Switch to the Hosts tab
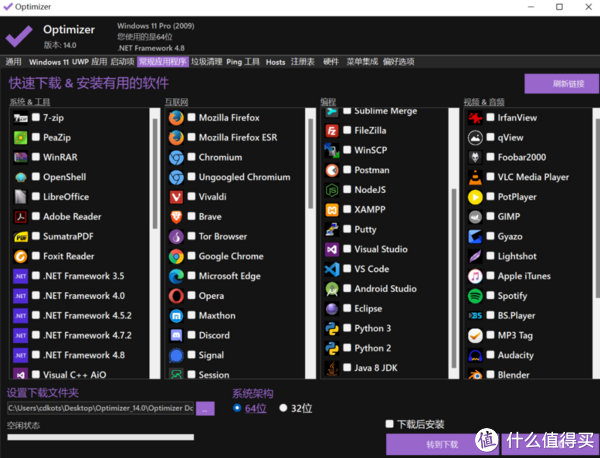Screen dimensions: 600x458 276,62
